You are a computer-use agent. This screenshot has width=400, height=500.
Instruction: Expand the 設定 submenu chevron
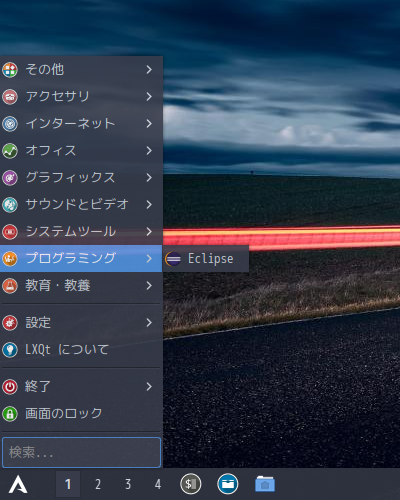point(149,322)
